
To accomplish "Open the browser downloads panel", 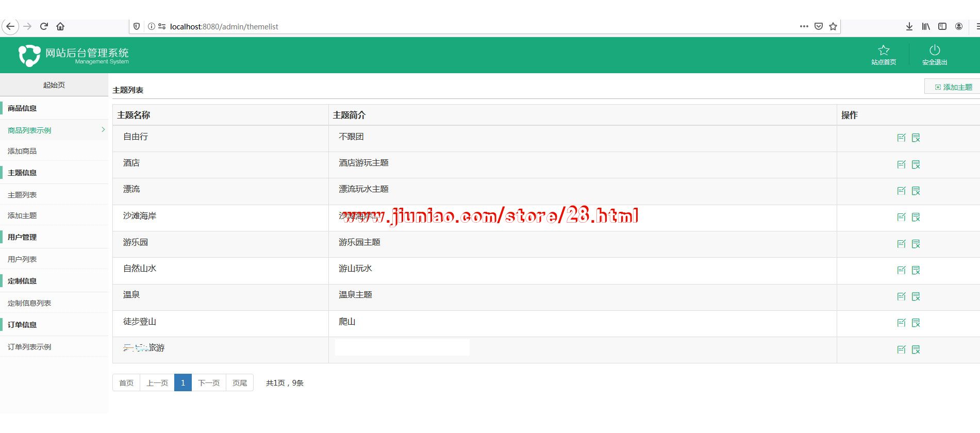I will pyautogui.click(x=909, y=26).
